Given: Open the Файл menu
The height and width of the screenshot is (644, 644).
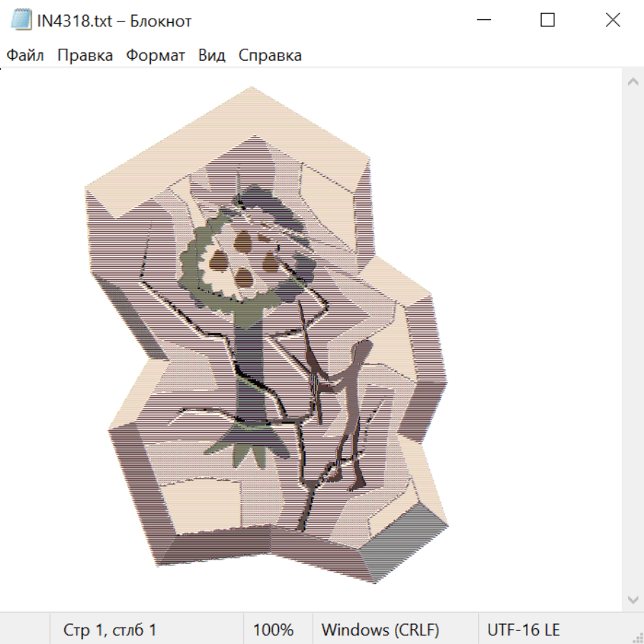Looking at the screenshot, I should coord(25,55).
